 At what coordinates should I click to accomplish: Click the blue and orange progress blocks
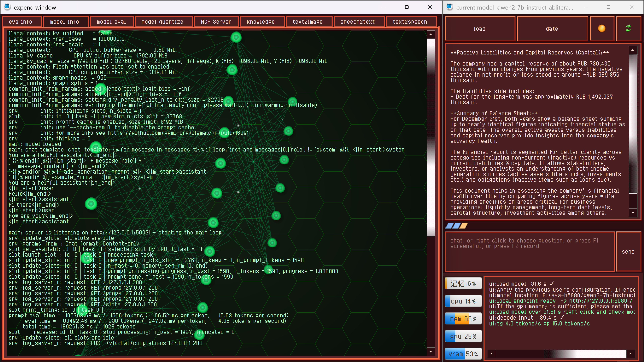(x=456, y=226)
